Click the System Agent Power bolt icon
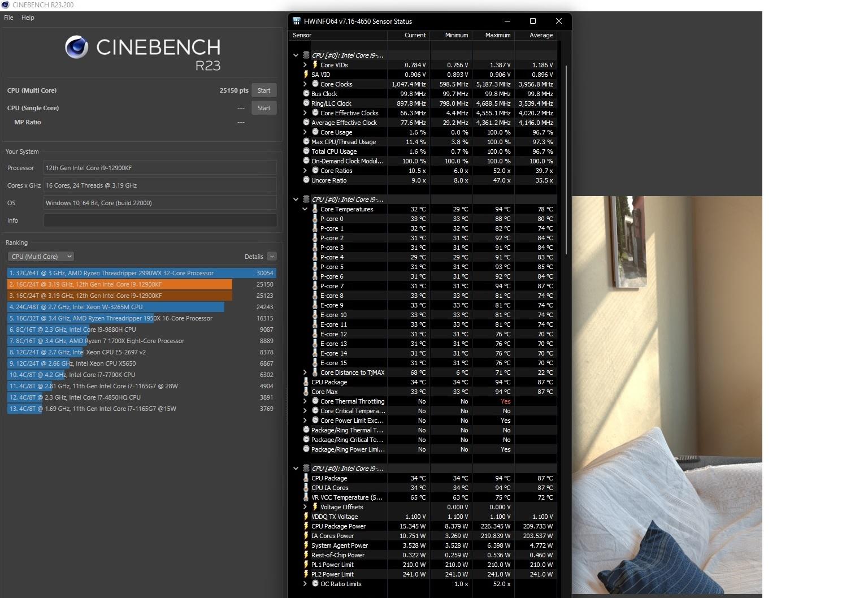 pos(306,545)
